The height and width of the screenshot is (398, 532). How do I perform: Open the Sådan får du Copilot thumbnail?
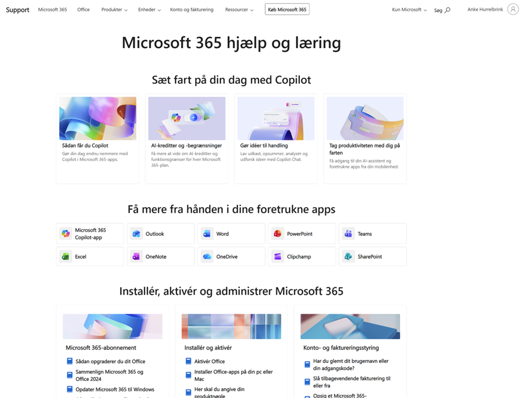(x=98, y=118)
